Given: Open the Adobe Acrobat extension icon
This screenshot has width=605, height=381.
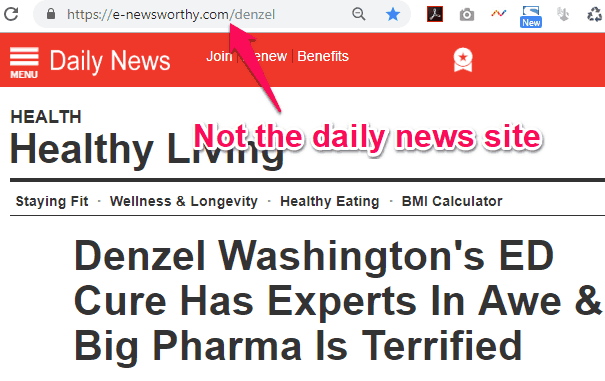Looking at the screenshot, I should pyautogui.click(x=435, y=14).
